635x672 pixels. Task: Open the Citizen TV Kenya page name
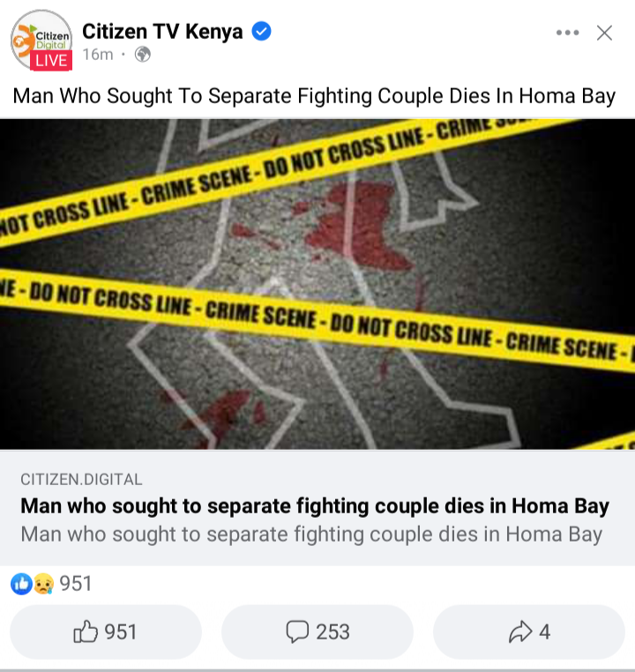coord(162,31)
